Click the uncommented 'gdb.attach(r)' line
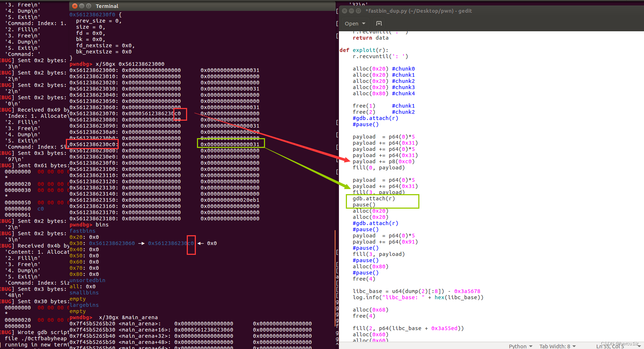644x349 pixels. click(374, 198)
